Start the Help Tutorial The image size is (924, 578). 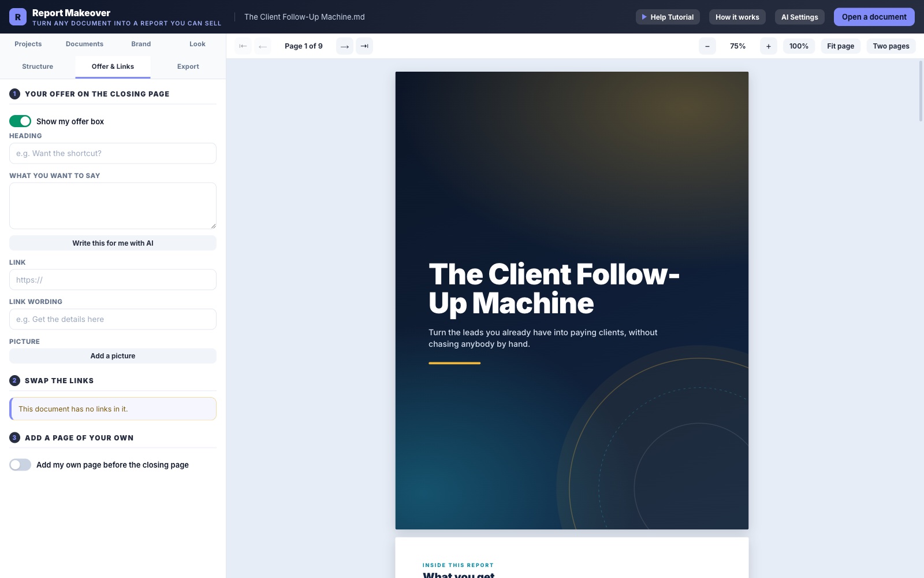click(668, 17)
